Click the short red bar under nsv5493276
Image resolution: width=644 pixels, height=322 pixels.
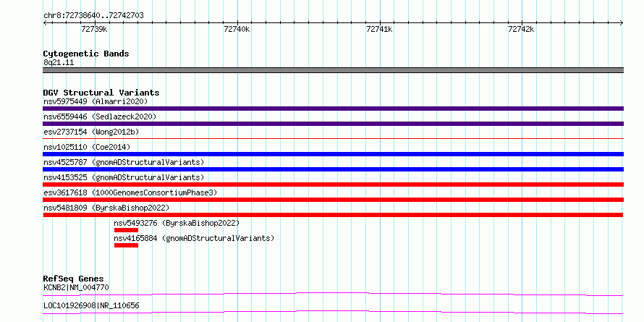(126, 230)
